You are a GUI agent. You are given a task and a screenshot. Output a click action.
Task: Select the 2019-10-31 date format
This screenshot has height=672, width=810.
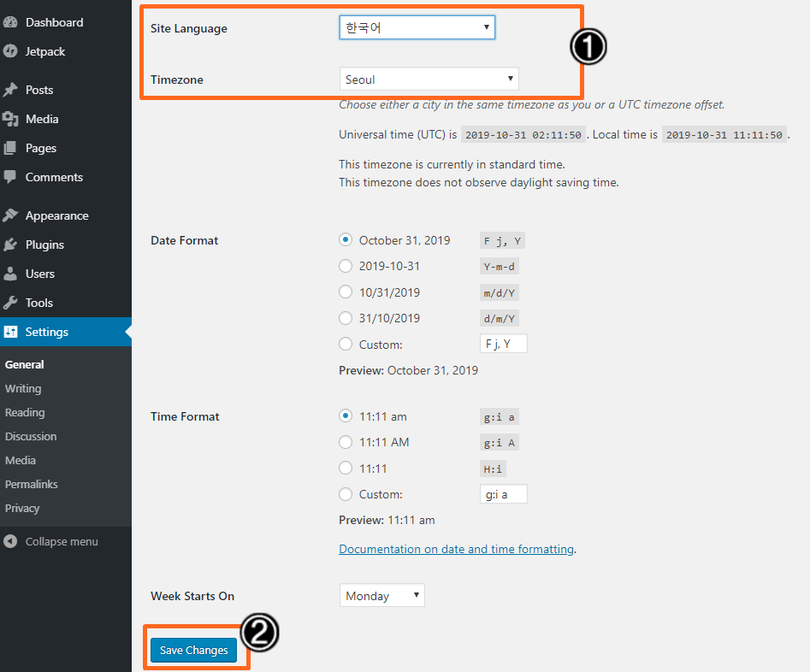click(x=346, y=266)
